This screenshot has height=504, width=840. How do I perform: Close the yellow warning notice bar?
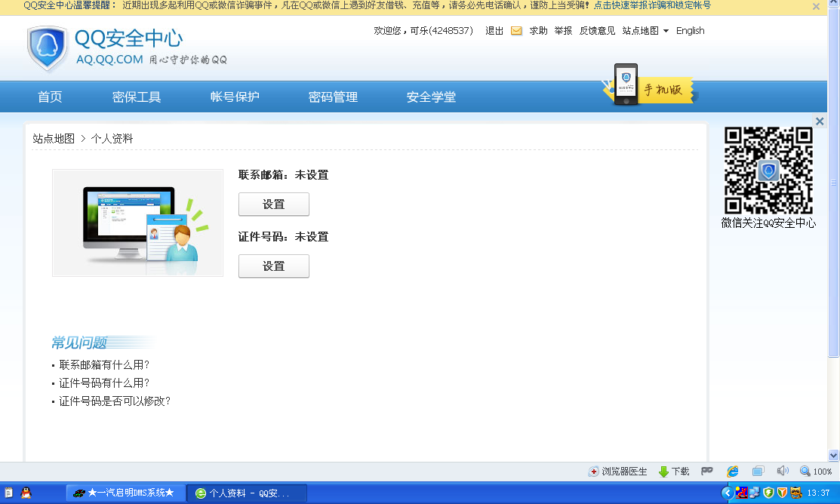click(815, 7)
